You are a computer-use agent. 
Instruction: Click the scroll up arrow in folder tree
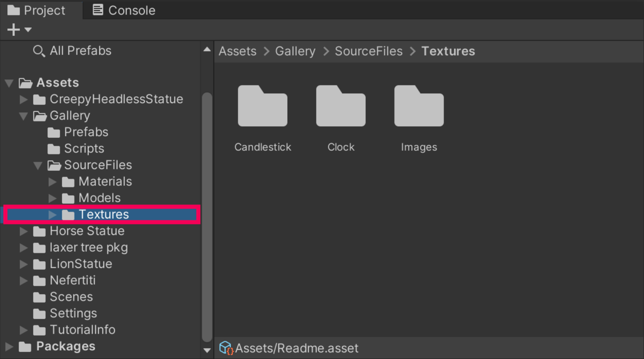click(x=207, y=50)
